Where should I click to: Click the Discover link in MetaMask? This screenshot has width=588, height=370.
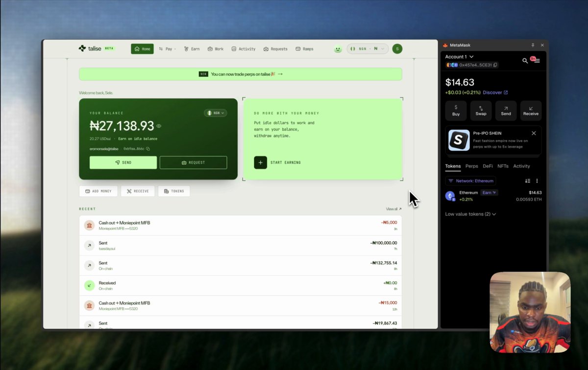click(495, 92)
